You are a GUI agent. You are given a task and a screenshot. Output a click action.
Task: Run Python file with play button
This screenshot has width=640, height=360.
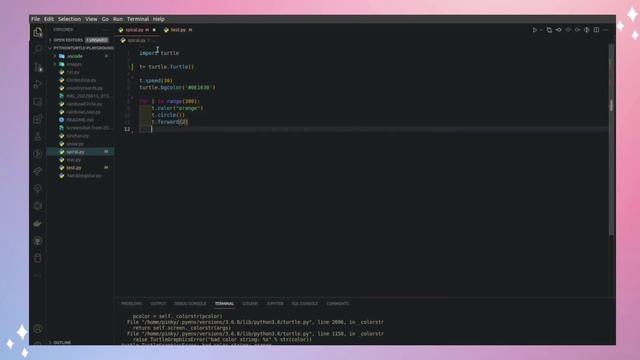click(x=534, y=30)
